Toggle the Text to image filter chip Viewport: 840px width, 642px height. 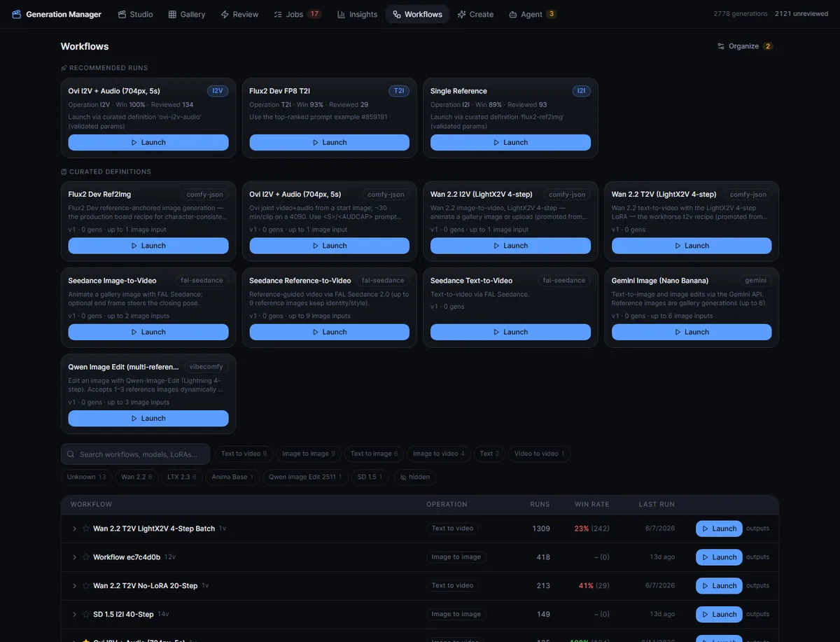[x=374, y=454]
